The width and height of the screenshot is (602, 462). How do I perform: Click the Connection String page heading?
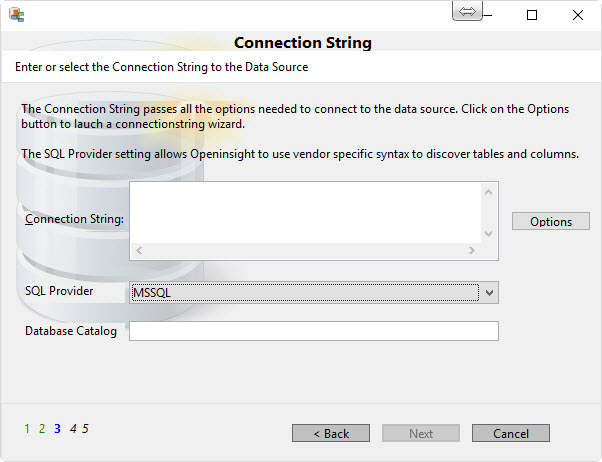[x=303, y=42]
